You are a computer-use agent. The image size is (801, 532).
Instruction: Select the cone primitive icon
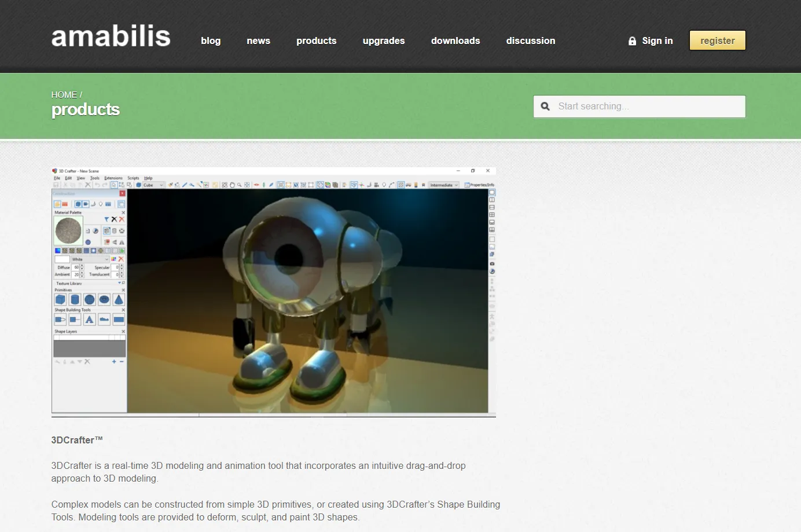click(119, 299)
